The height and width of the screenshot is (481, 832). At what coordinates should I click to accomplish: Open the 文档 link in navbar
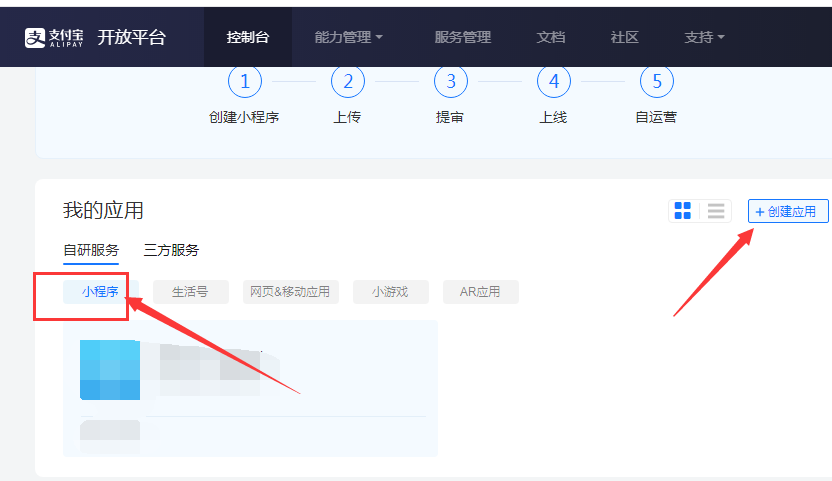coord(551,37)
